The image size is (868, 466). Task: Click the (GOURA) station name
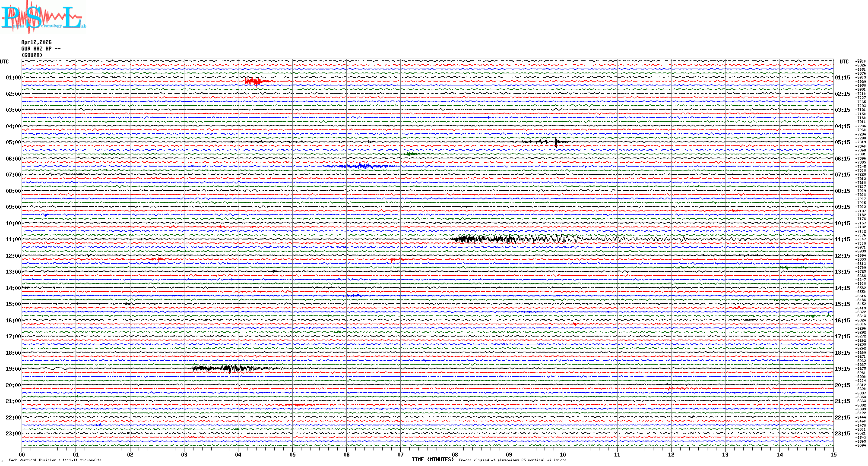(32, 55)
